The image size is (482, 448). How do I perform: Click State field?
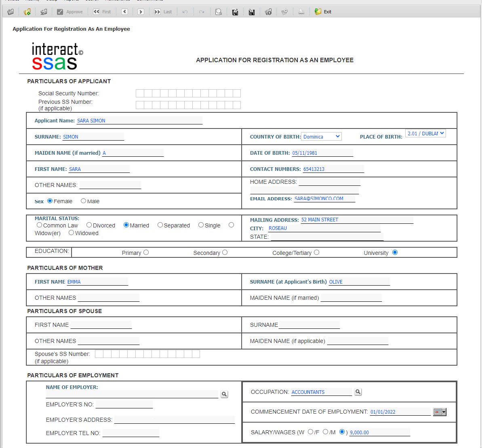pos(327,237)
